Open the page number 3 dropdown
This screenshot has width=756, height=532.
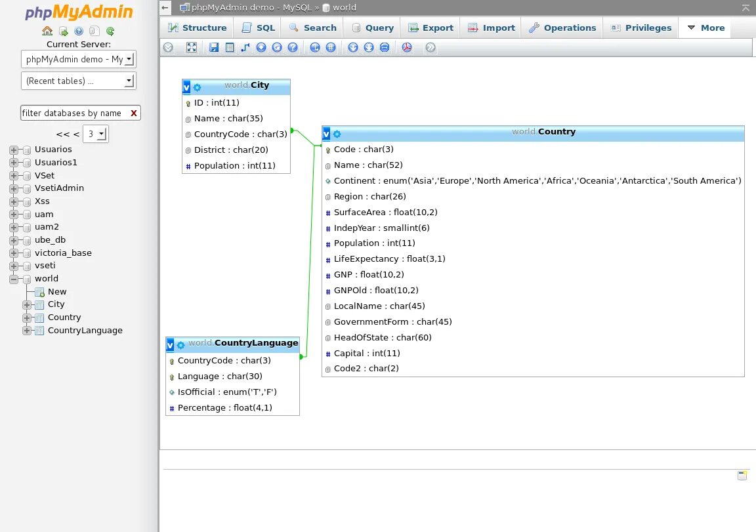(x=95, y=134)
